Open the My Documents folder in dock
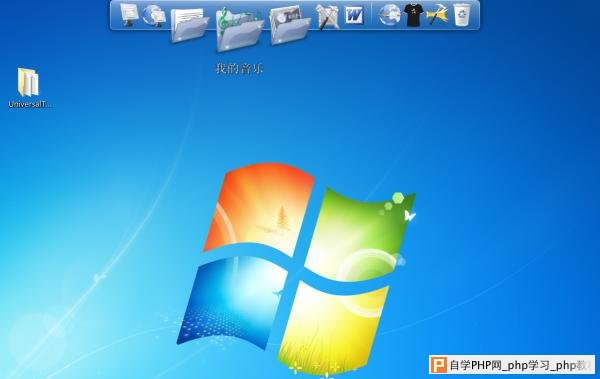 189,25
